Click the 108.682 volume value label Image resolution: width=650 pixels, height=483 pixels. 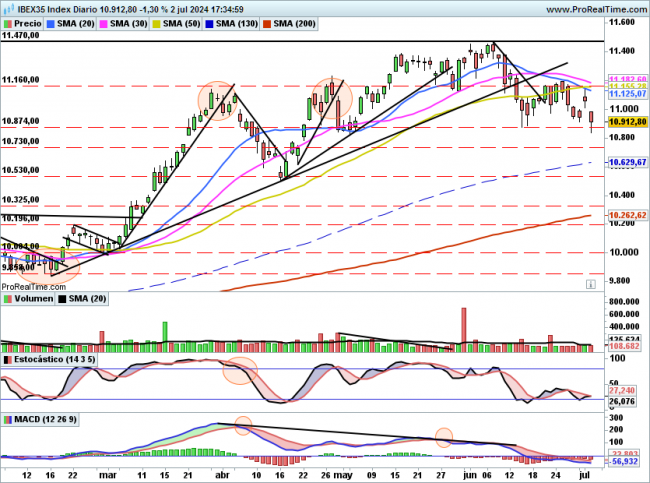(x=624, y=346)
